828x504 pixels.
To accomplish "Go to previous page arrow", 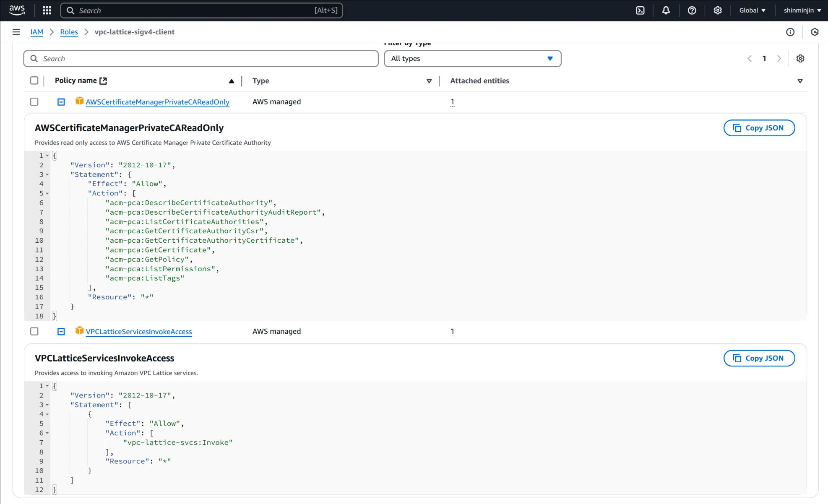I will point(750,59).
